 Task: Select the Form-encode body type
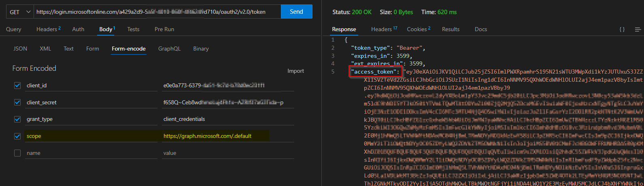coord(129,49)
